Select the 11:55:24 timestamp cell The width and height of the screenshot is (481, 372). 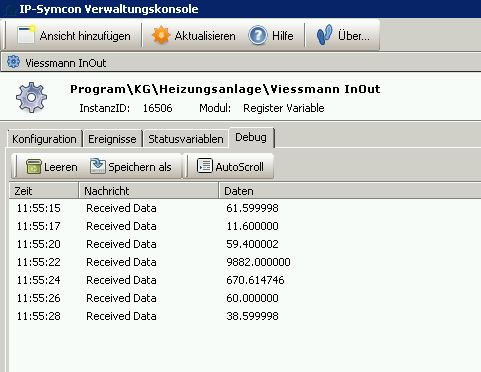pos(39,280)
